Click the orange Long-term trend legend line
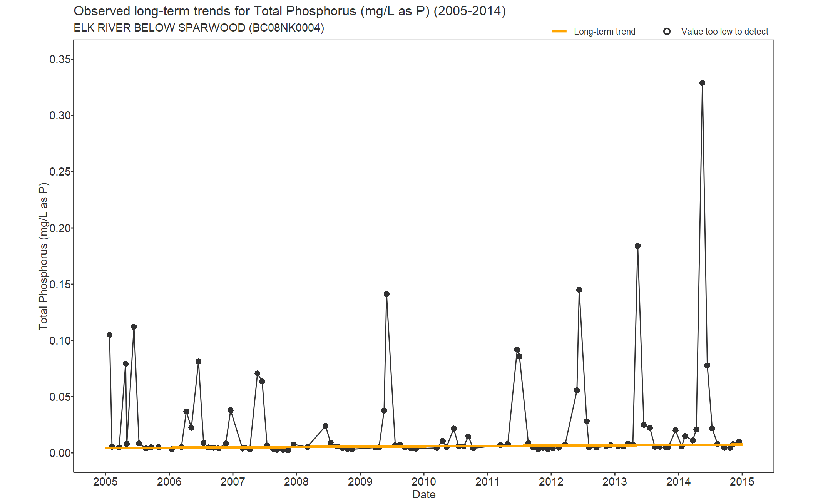813x504 pixels. [559, 32]
